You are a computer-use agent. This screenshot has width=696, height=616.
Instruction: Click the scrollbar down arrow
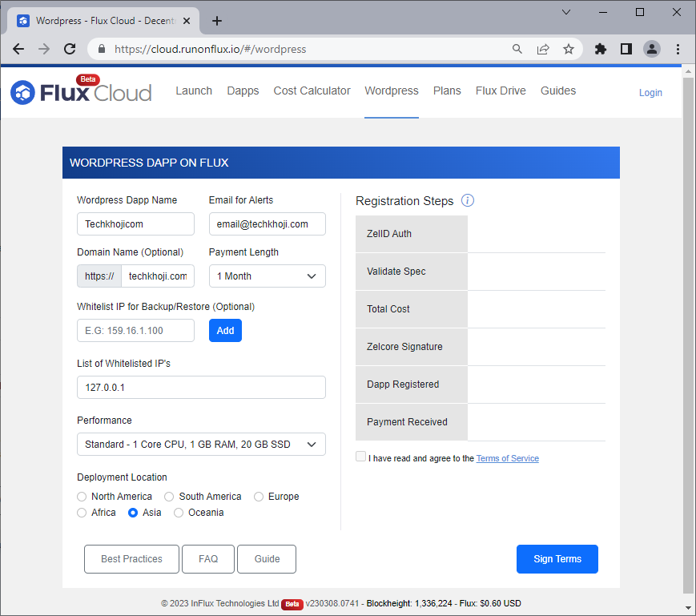688,608
